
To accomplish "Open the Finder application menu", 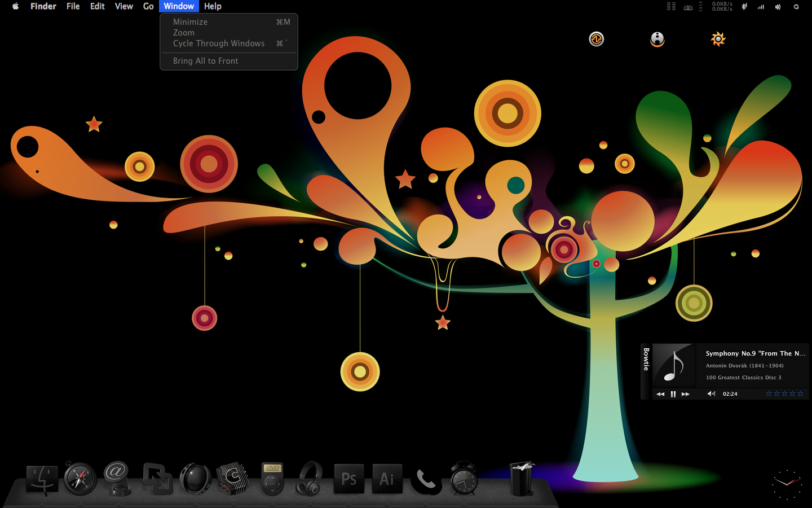I will (43, 6).
